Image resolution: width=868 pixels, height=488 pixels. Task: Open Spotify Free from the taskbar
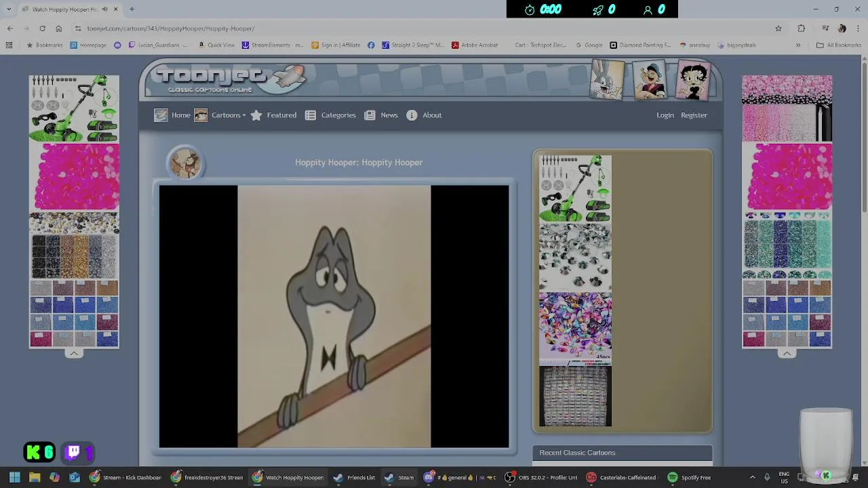tap(689, 477)
